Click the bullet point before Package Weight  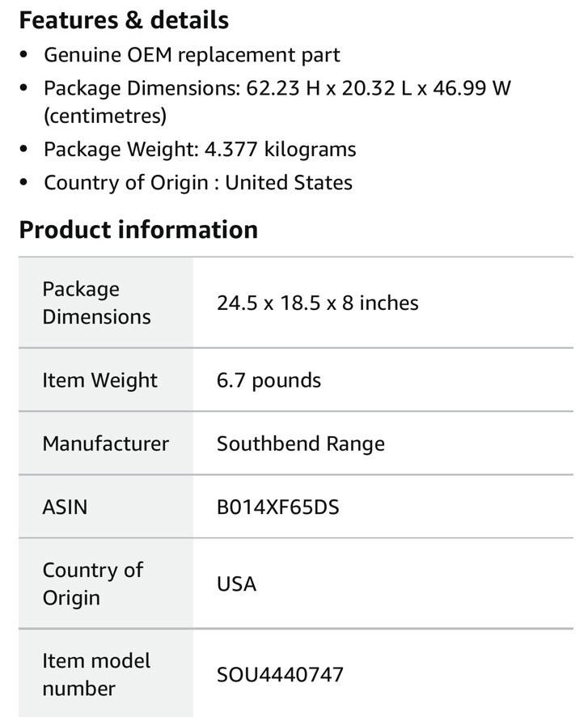point(25,150)
